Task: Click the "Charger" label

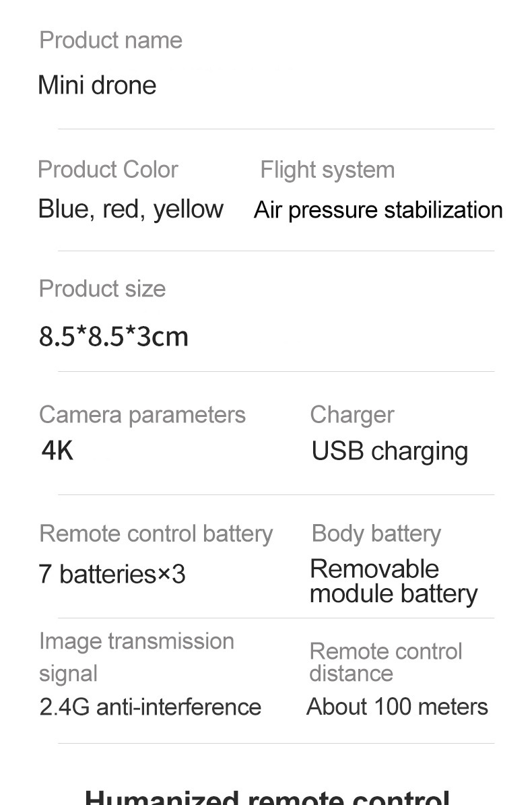Action: tap(352, 415)
